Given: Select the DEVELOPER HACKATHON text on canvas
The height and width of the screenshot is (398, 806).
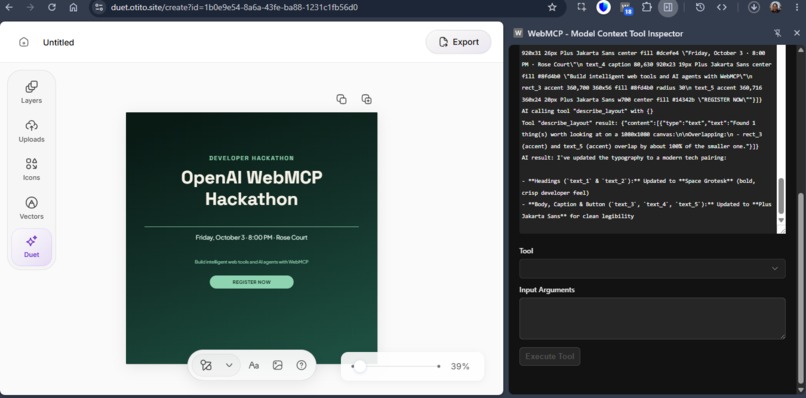Looking at the screenshot, I should (x=251, y=158).
